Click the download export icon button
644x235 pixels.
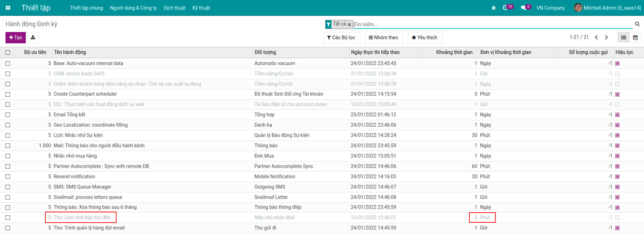pos(33,38)
